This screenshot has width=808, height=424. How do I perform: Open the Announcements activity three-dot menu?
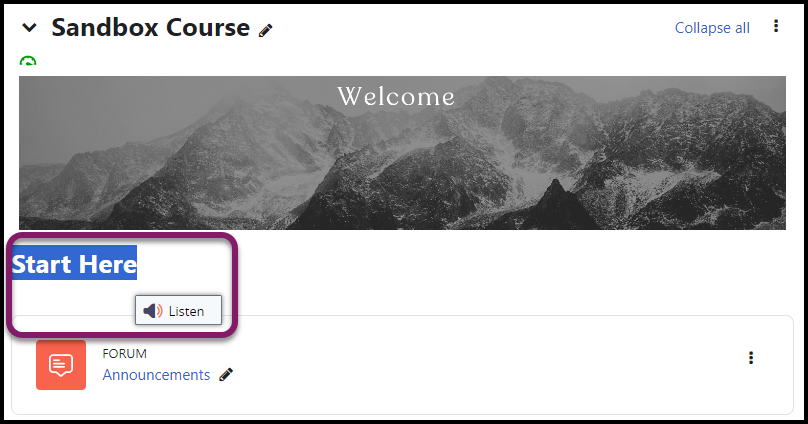[751, 358]
